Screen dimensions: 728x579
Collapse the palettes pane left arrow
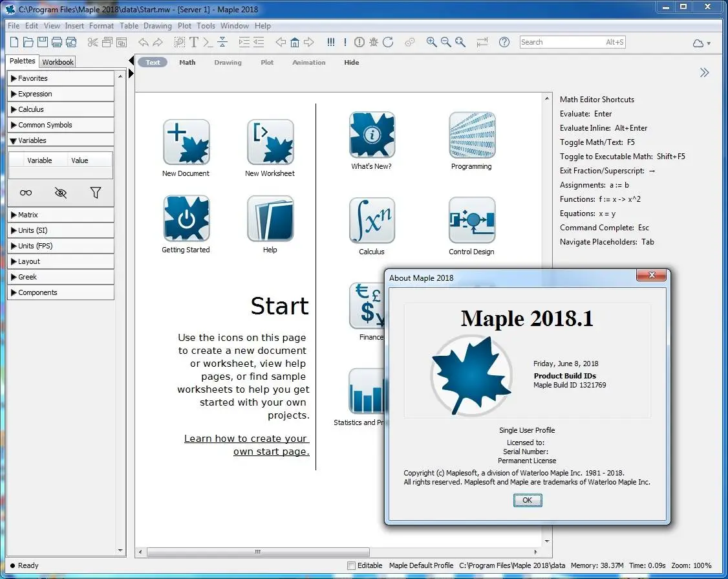point(131,60)
